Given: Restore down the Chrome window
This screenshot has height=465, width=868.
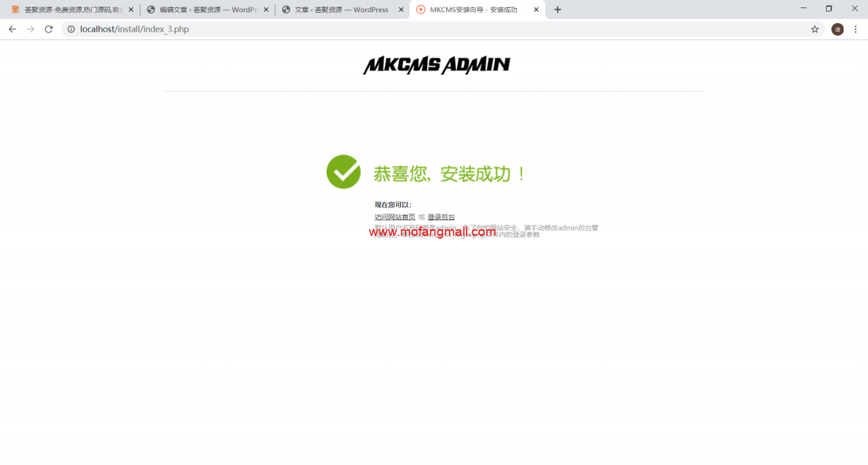Looking at the screenshot, I should point(829,8).
